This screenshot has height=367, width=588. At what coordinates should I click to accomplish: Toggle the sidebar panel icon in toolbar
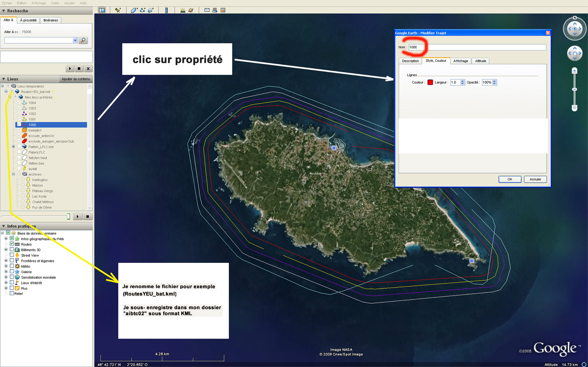pos(102,10)
